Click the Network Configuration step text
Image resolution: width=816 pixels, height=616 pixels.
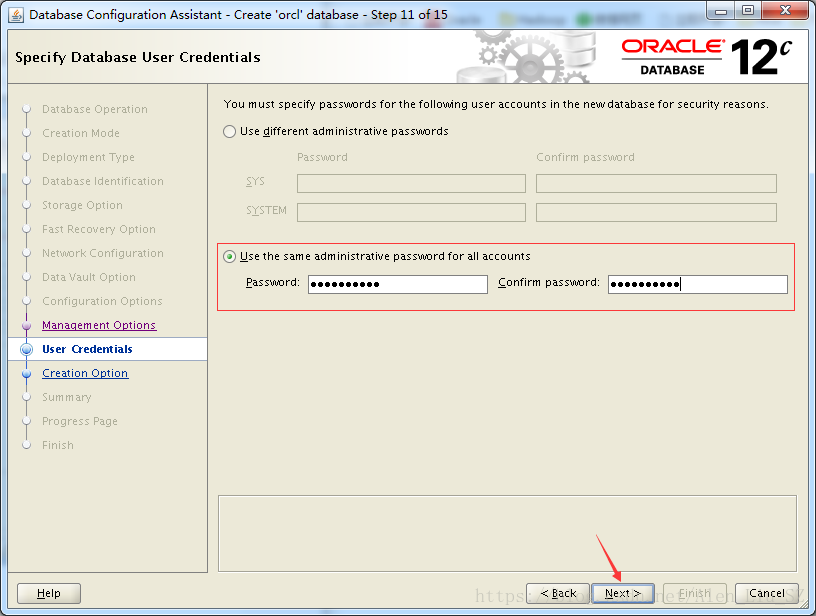click(103, 253)
